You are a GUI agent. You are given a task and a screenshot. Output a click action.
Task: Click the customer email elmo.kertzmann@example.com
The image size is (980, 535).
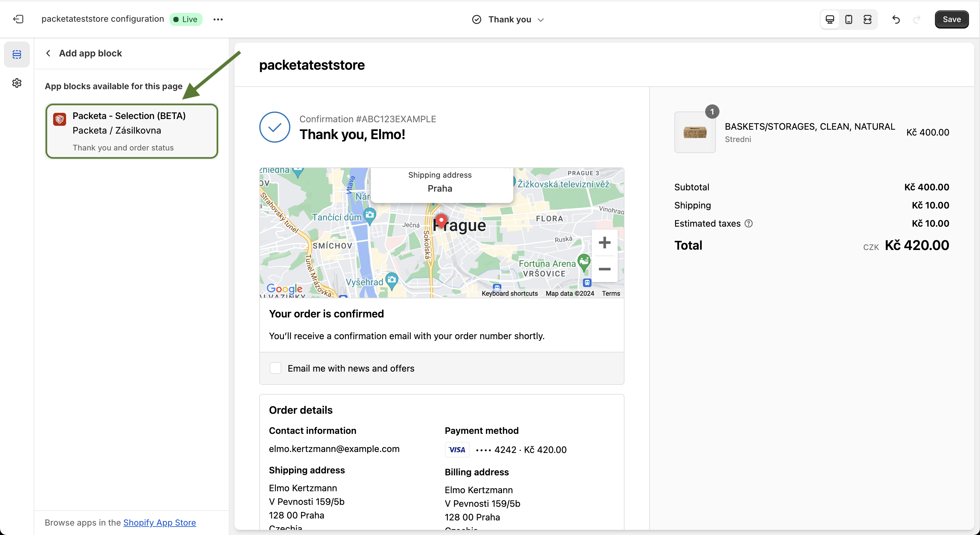tap(334, 449)
